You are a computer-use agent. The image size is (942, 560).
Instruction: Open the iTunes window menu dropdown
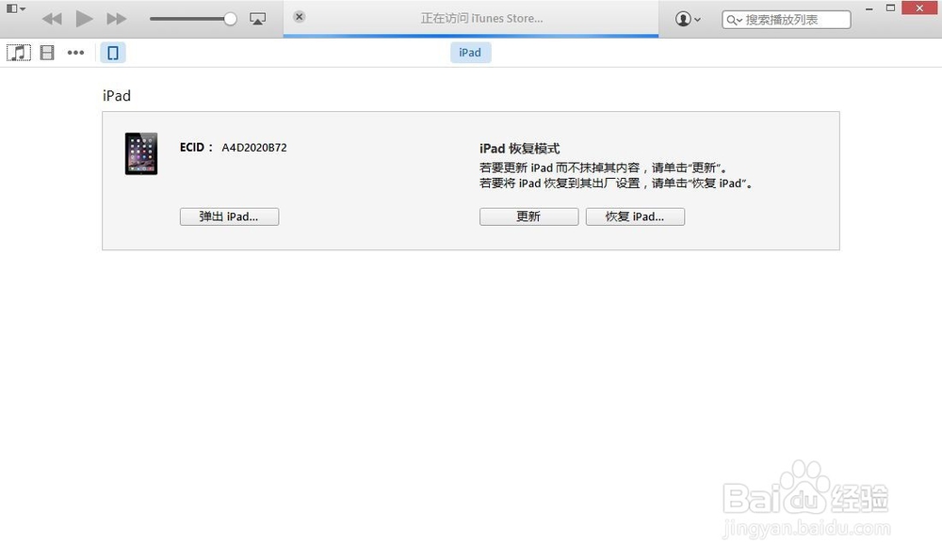tap(16, 9)
